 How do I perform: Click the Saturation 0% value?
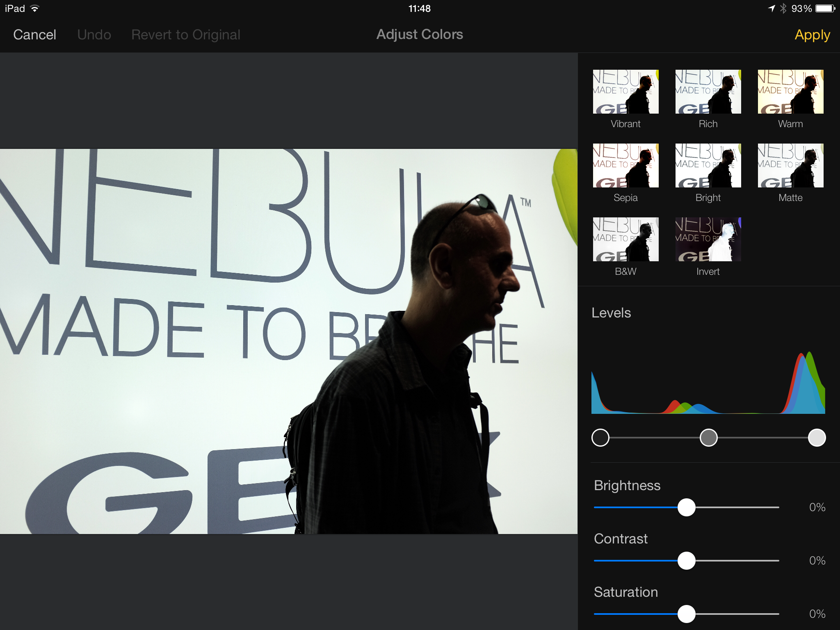(817, 614)
